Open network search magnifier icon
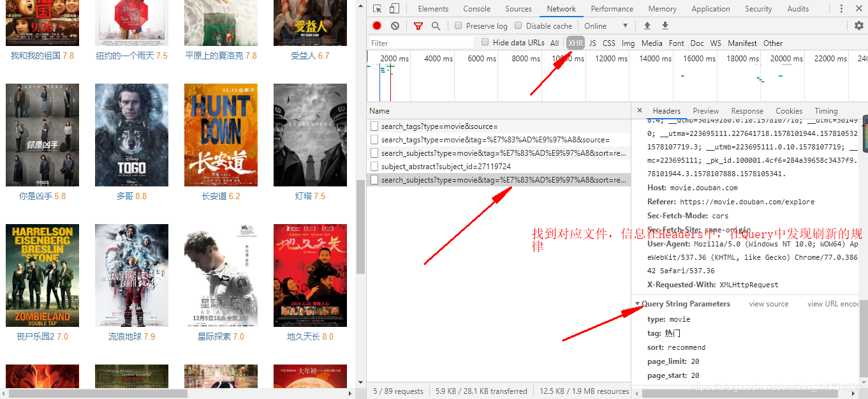 tap(436, 26)
